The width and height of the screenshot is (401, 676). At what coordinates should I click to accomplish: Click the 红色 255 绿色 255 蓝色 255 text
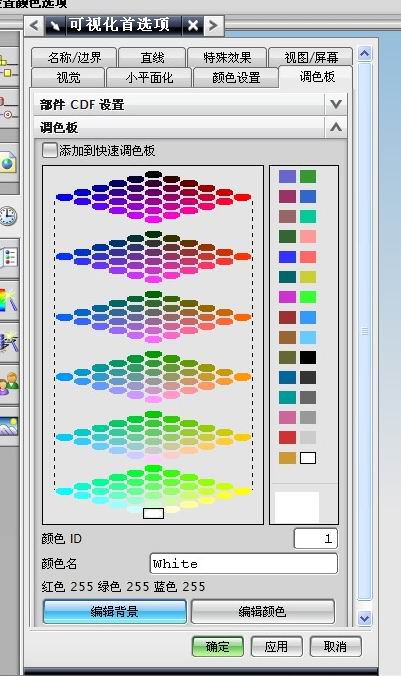[123, 587]
